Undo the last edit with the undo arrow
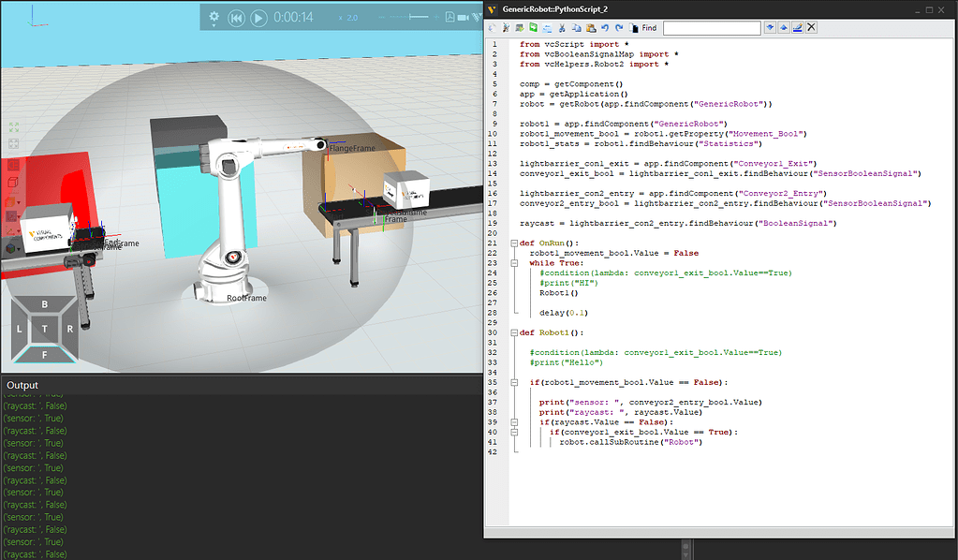Viewport: 958px width, 560px height. pyautogui.click(x=604, y=27)
